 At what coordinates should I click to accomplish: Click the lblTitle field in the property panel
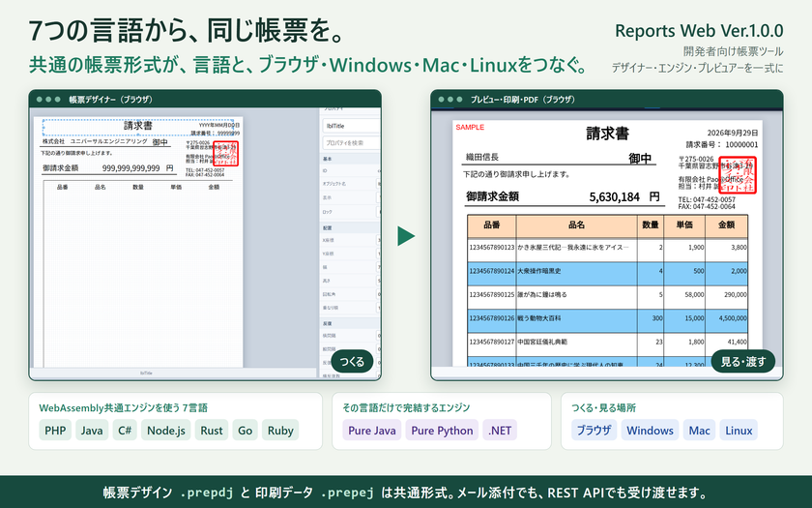(x=351, y=126)
